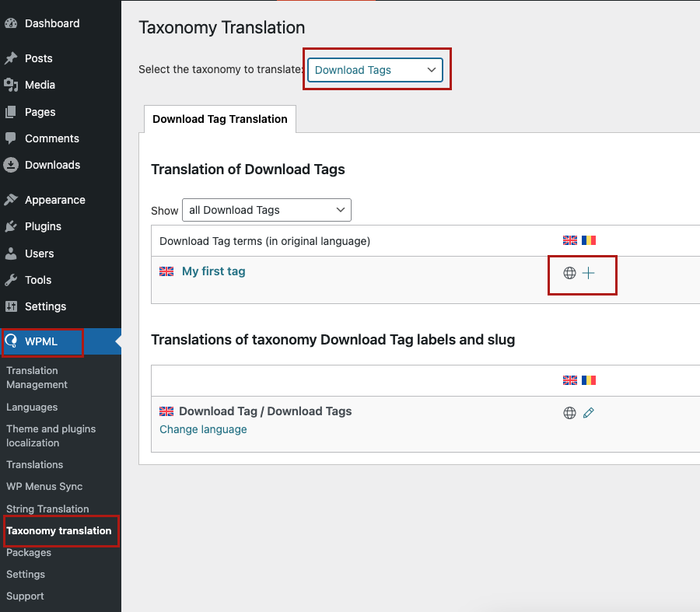
Task: Click Download Tag terms (in original language) header
Action: point(264,241)
